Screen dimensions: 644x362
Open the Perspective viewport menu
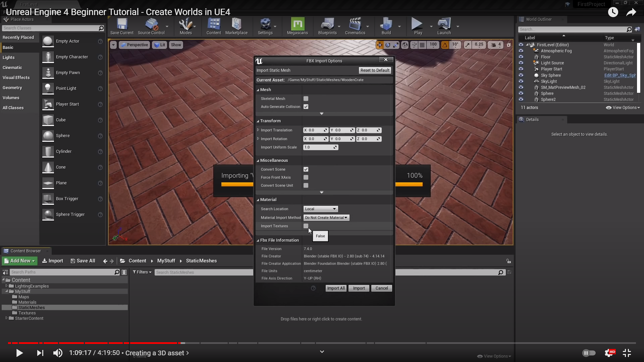[134, 45]
